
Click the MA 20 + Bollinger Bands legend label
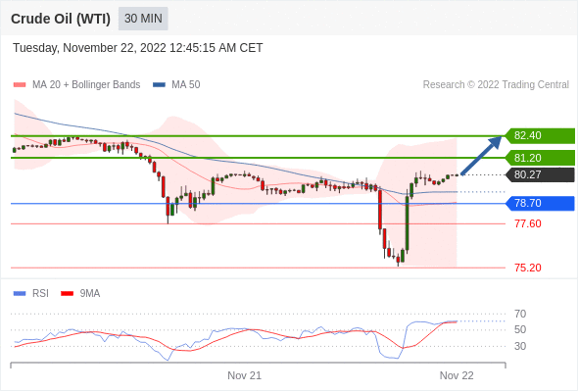point(86,85)
